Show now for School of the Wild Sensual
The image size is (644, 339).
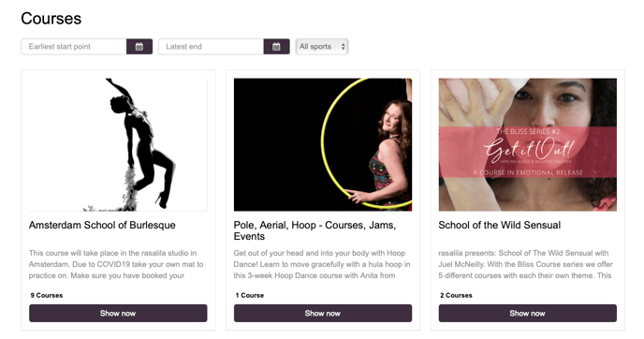pyautogui.click(x=527, y=313)
